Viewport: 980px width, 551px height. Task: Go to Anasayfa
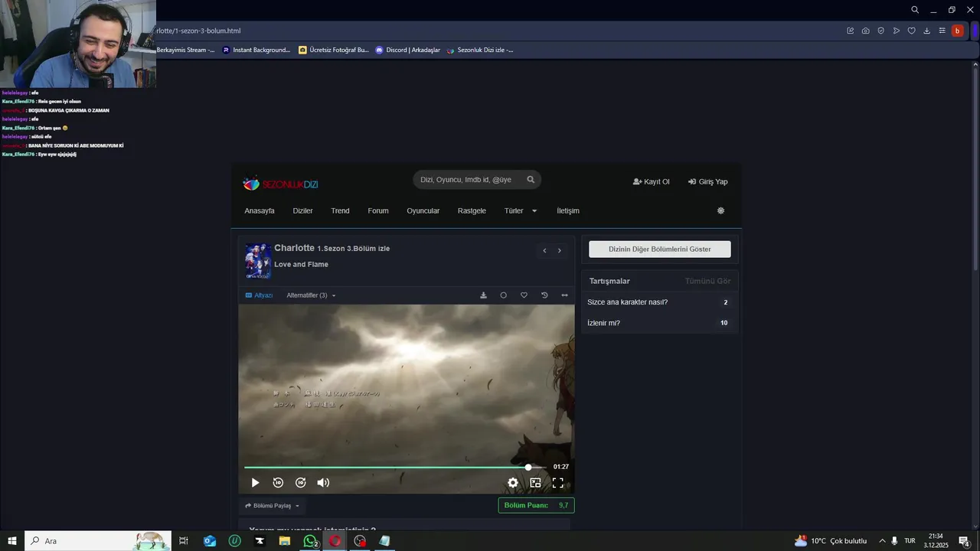(260, 210)
